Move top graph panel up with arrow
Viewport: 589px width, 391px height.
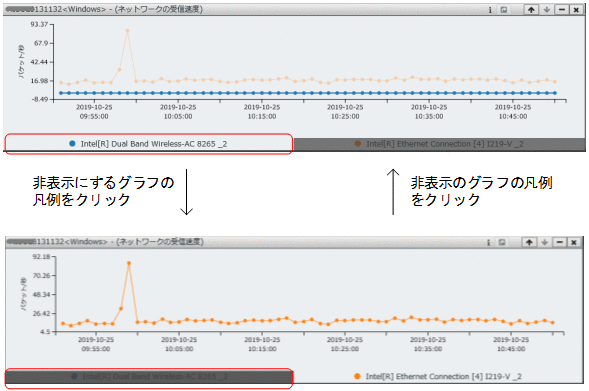pos(531,10)
